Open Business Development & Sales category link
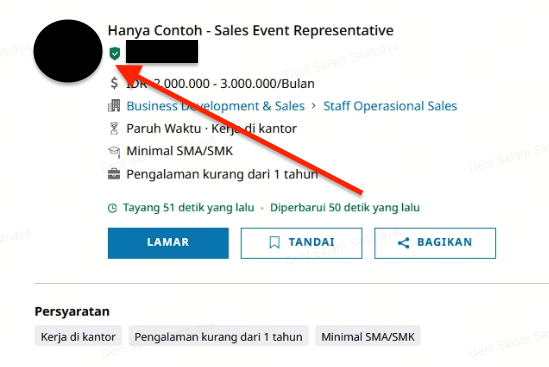Viewport: 549px width, 367px height. (215, 106)
